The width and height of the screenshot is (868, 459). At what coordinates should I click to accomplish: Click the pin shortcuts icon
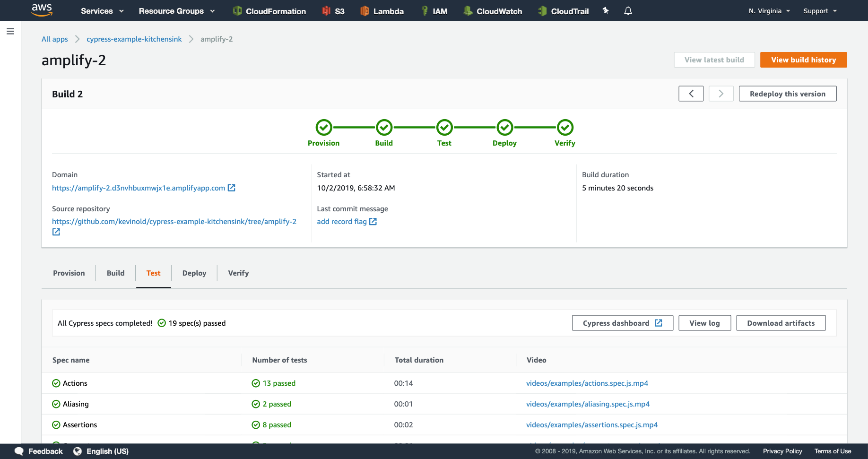[x=606, y=11]
